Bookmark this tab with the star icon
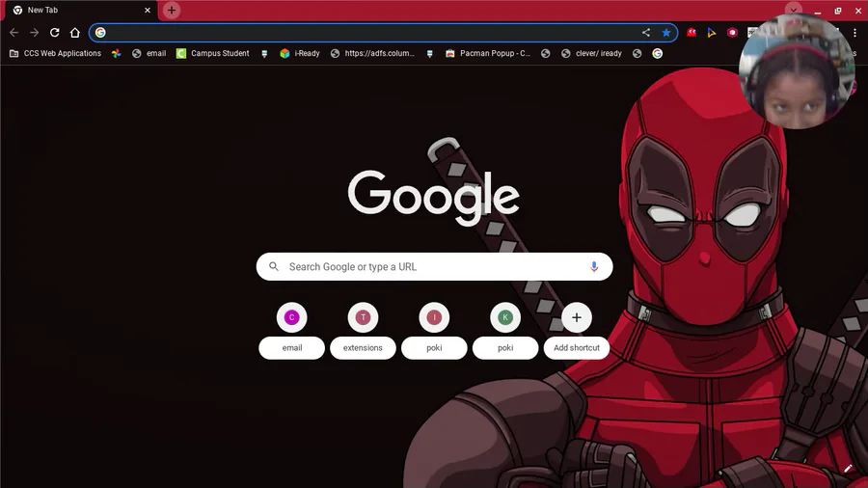Image resolution: width=868 pixels, height=488 pixels. tap(665, 33)
